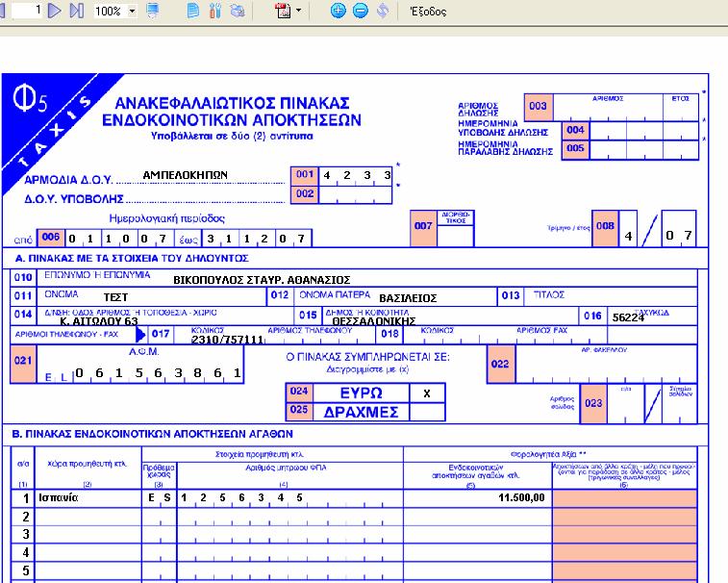Click the print icon in toolbar

point(153,11)
